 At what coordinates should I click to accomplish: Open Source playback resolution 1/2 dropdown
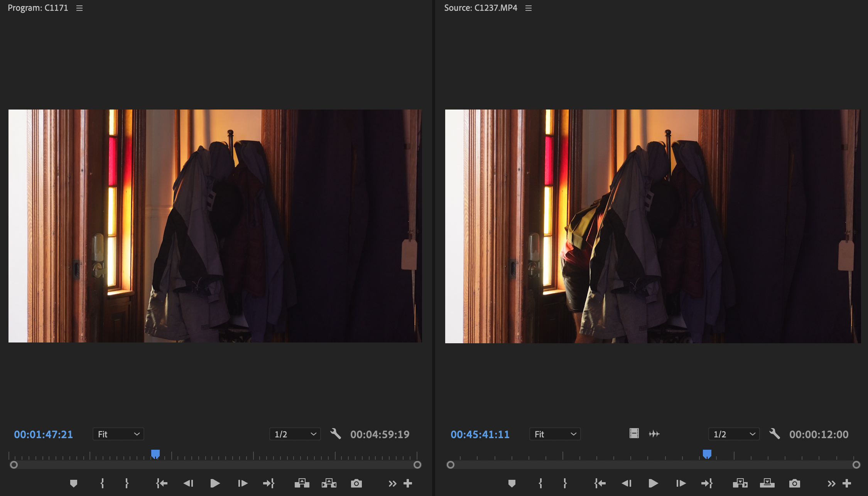[734, 434]
